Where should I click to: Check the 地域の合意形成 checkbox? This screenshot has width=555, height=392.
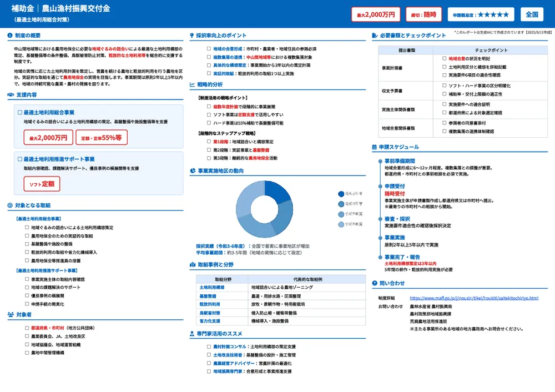click(x=209, y=49)
